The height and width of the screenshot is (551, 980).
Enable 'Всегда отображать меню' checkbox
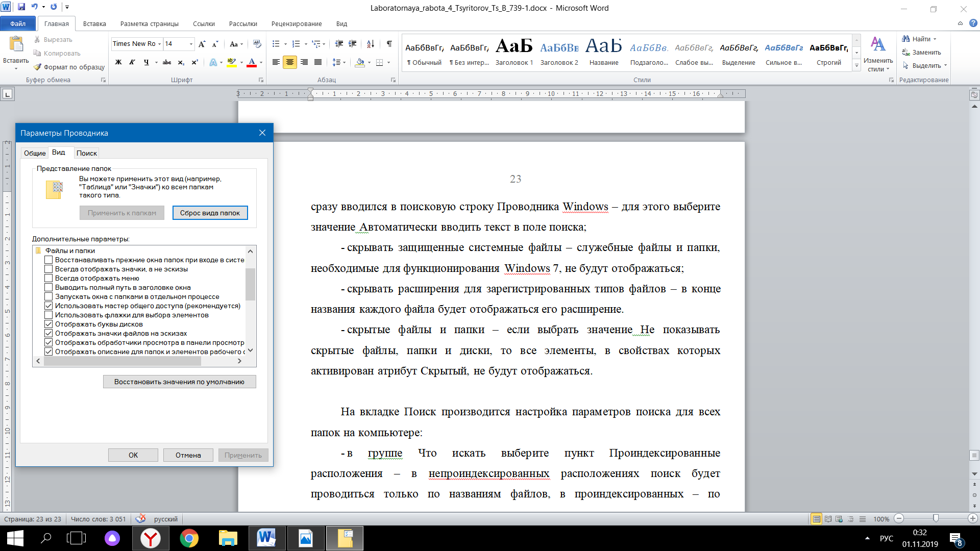point(48,278)
